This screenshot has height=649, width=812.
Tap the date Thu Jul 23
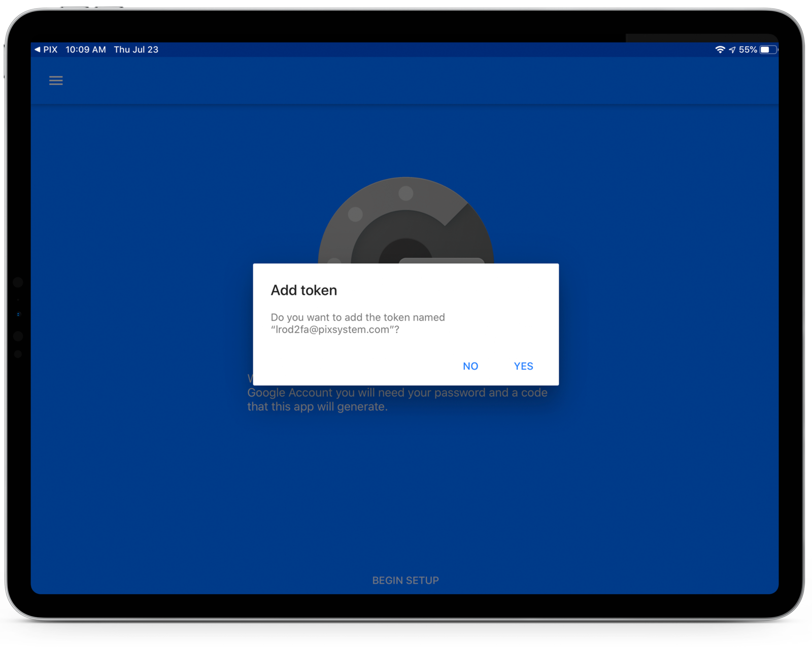coord(136,50)
